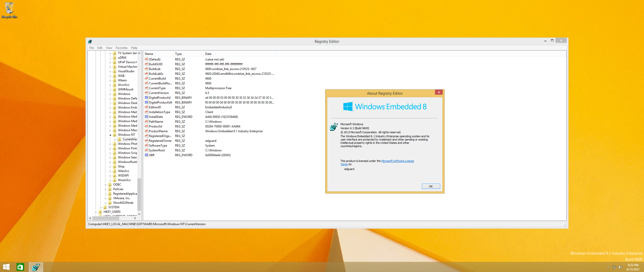Open the Store app from taskbar
The height and width of the screenshot is (272, 644).
point(20,267)
